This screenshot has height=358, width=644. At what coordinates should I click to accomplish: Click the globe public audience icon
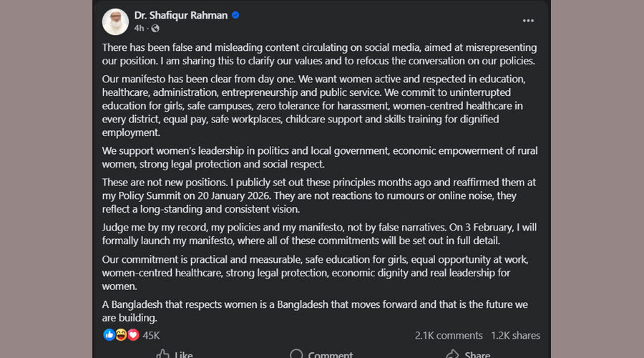coord(155,28)
